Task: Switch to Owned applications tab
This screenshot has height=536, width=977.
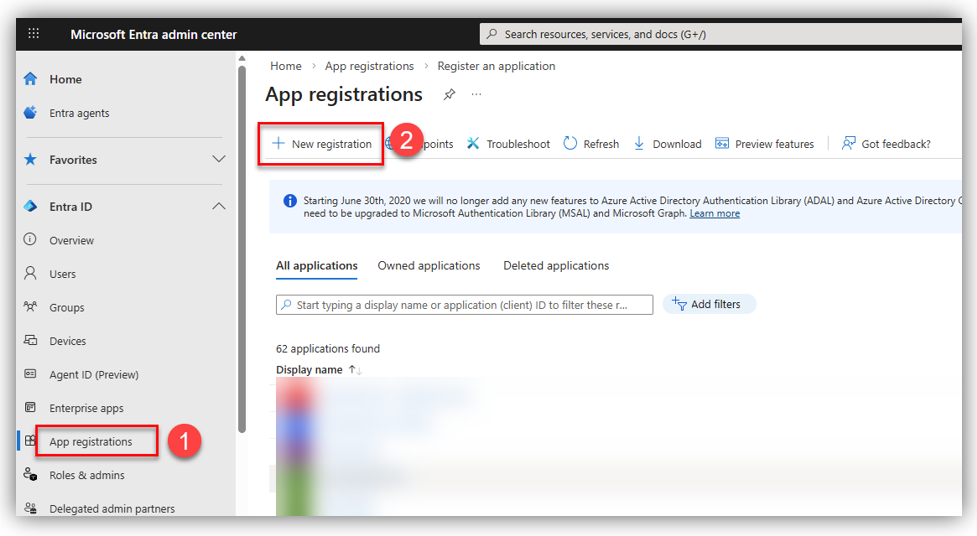Action: [x=429, y=266]
